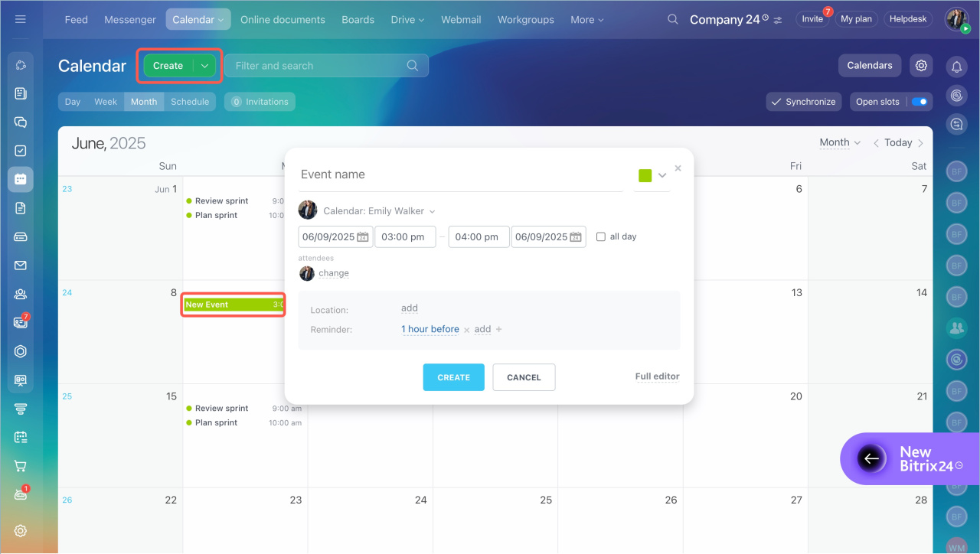Screen dimensions: 980x554
Task: Open the collaboration icon in left sidebar
Action: point(21,65)
